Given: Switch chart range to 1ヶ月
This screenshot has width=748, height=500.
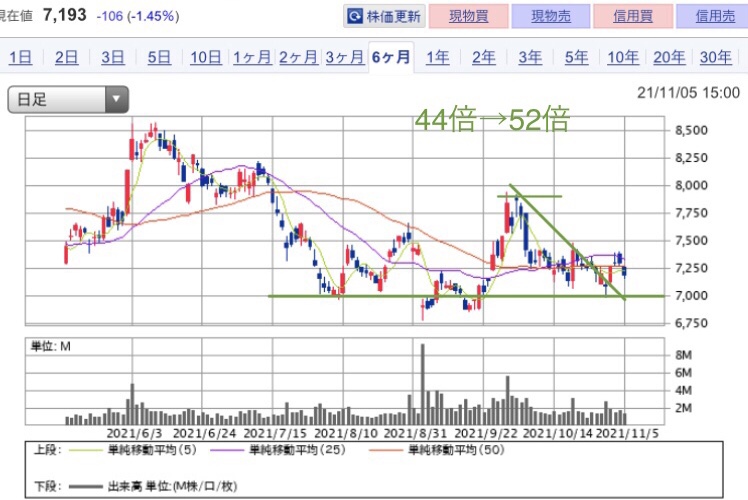Looking at the screenshot, I should click(252, 58).
